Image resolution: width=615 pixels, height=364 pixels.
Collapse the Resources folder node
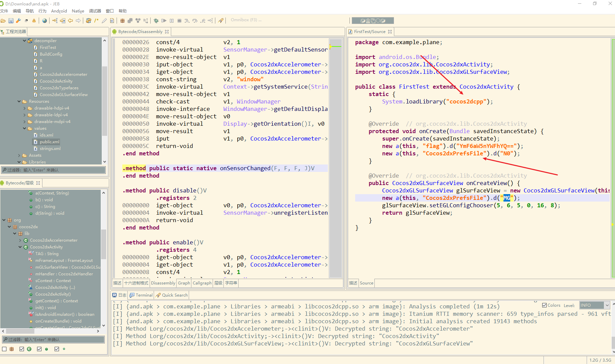[x=19, y=101]
